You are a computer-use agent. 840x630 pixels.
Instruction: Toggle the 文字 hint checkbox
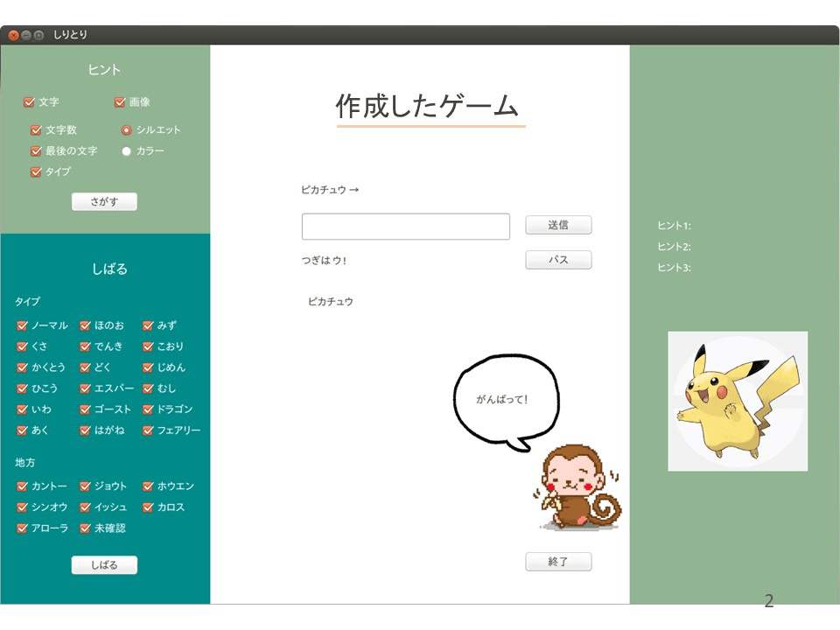29,101
